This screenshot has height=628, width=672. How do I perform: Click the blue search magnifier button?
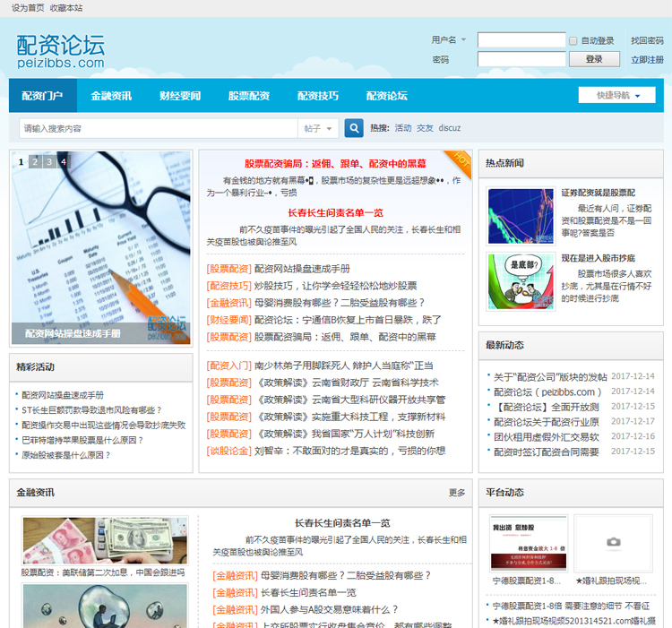coord(354,128)
